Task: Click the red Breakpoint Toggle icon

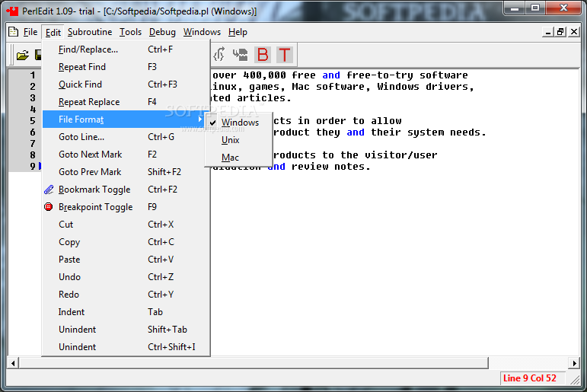Action: pyautogui.click(x=49, y=207)
